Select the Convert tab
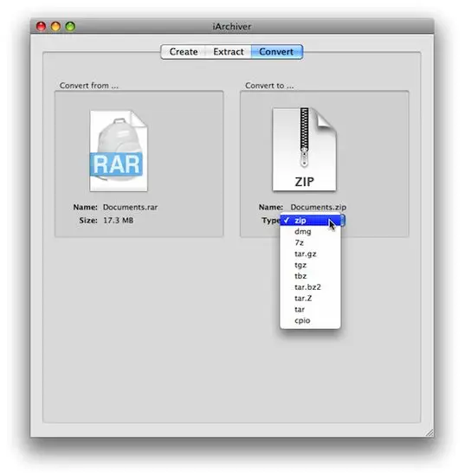Image resolution: width=465 pixels, height=476 pixels. click(277, 52)
